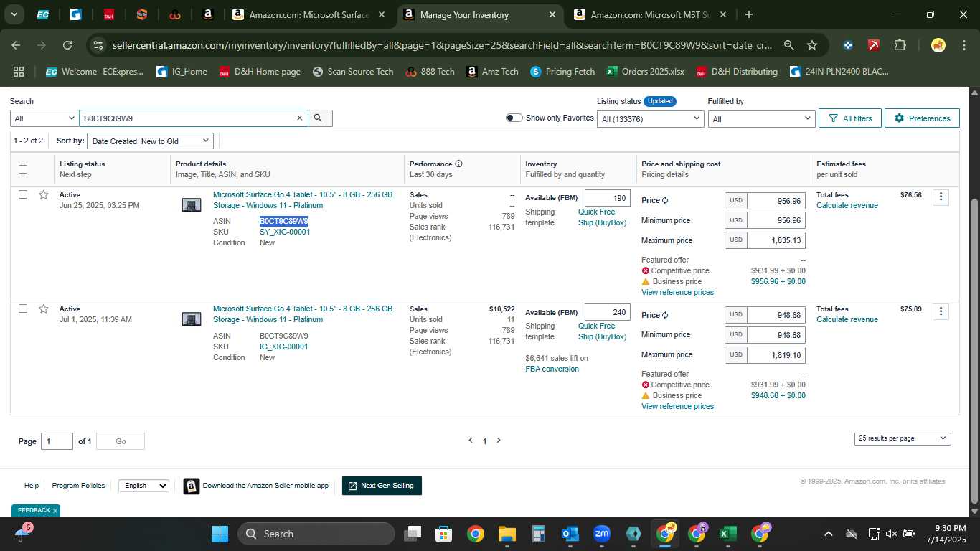Open the Pricing Fetch bookmark
The height and width of the screenshot is (551, 980).
pyautogui.click(x=562, y=72)
